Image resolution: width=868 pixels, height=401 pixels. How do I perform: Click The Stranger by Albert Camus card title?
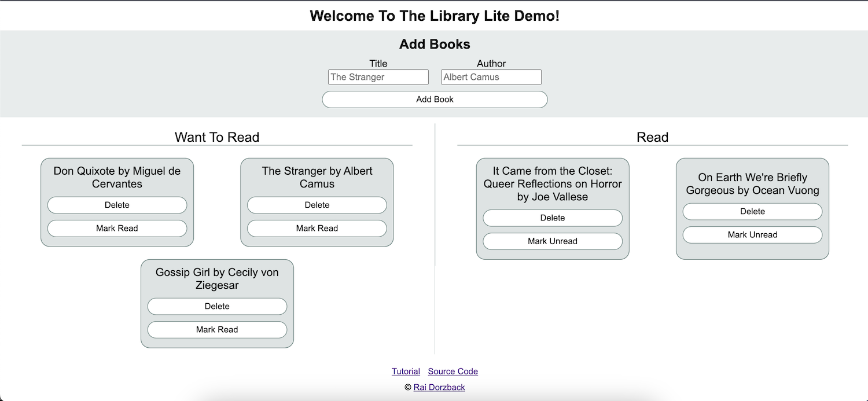317,178
